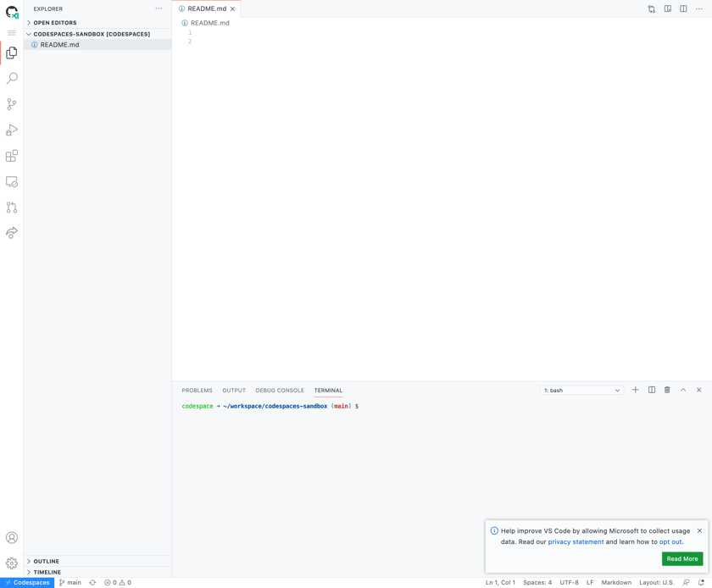
Task: Click the Accounts icon in activity bar
Action: coord(12,538)
